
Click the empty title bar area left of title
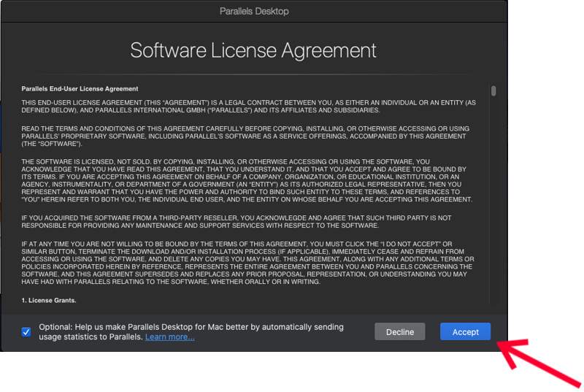pos(109,11)
